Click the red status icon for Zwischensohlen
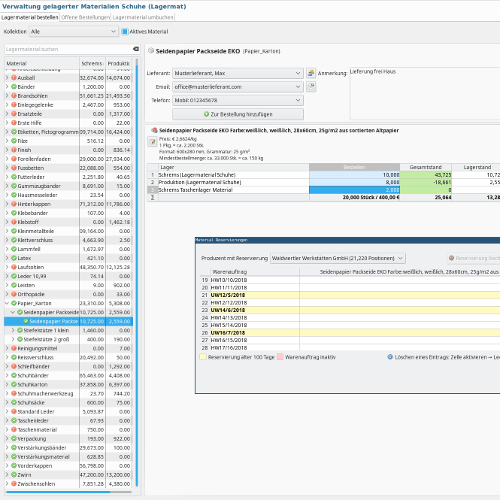Screen dimensions: 500x500 tap(14, 484)
